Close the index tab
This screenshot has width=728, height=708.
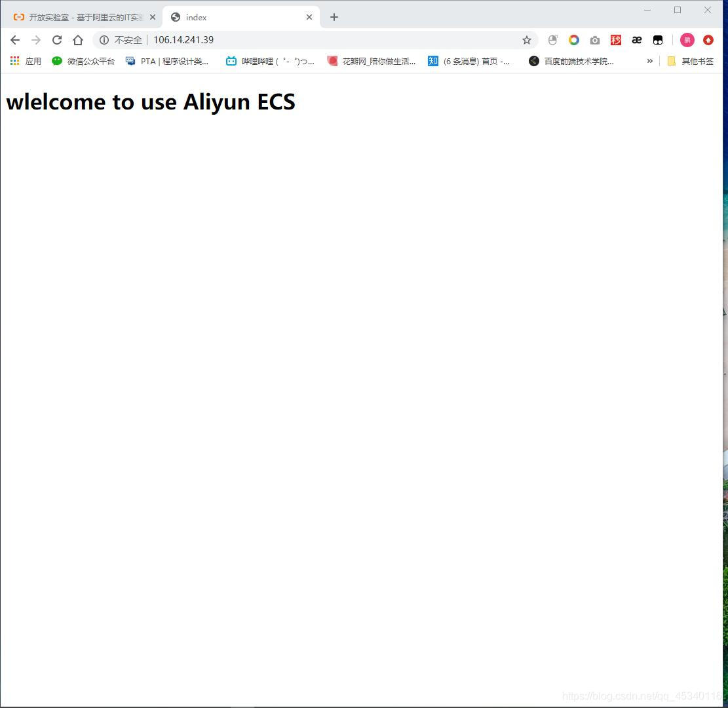(309, 17)
